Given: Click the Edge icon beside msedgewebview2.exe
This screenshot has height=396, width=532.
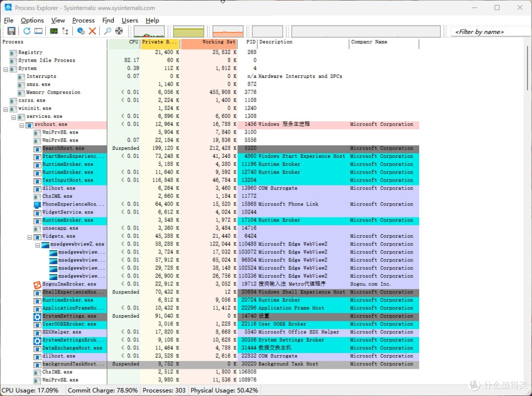Looking at the screenshot, I should [x=45, y=245].
